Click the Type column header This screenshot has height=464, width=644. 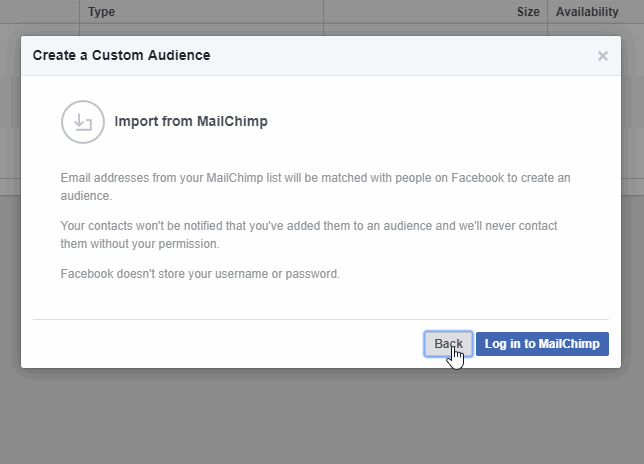(101, 11)
